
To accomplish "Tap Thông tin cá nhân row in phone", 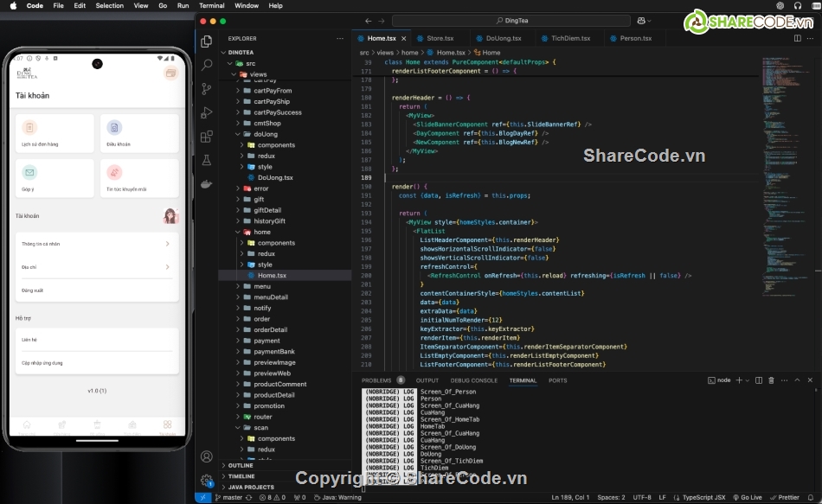I will tap(97, 244).
